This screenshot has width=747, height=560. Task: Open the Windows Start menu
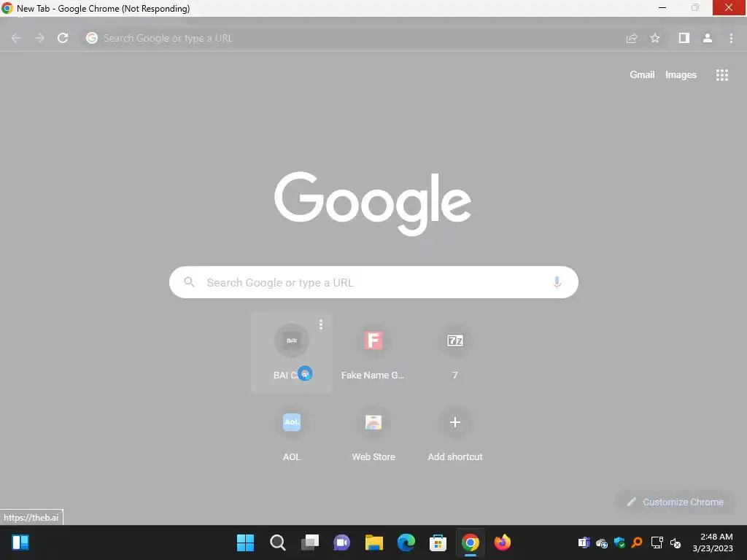245,542
